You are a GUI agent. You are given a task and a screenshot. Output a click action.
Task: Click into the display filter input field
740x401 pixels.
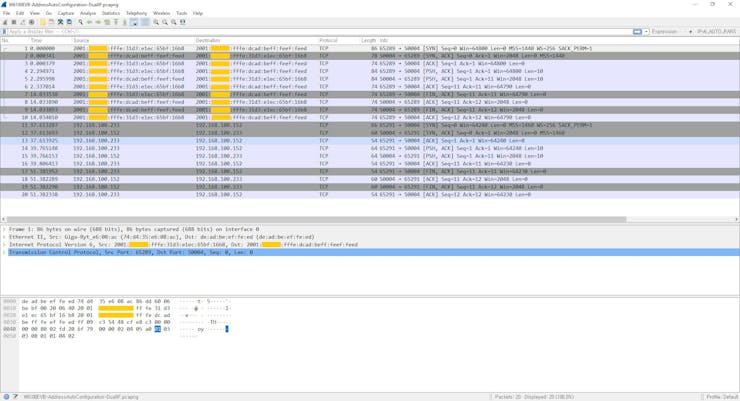pos(300,32)
